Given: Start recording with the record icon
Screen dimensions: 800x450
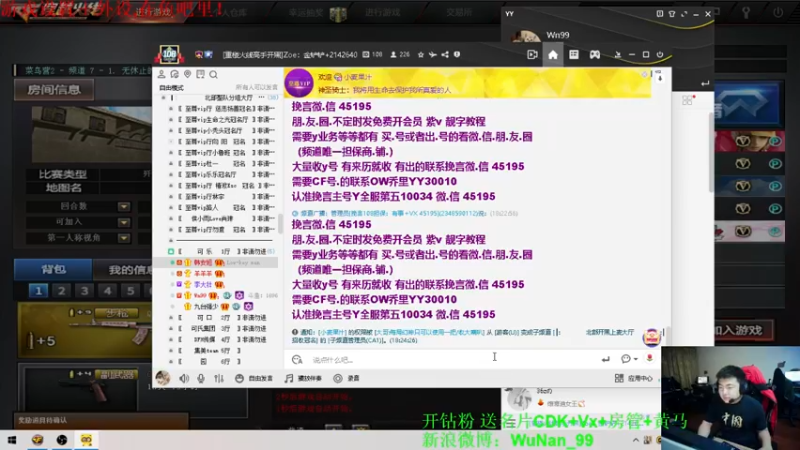Looking at the screenshot, I should [338, 378].
